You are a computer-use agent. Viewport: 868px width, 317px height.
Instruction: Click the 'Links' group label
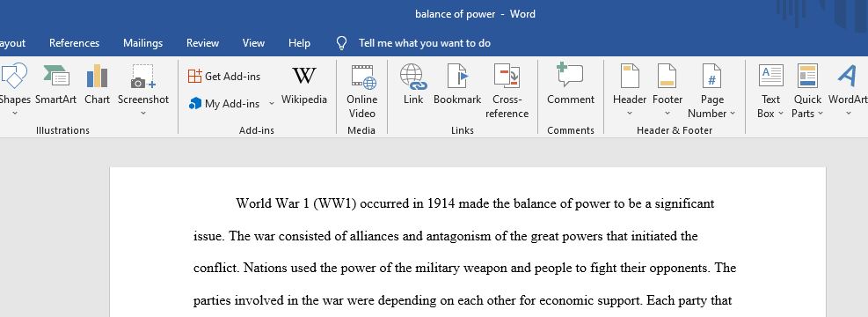tap(463, 131)
